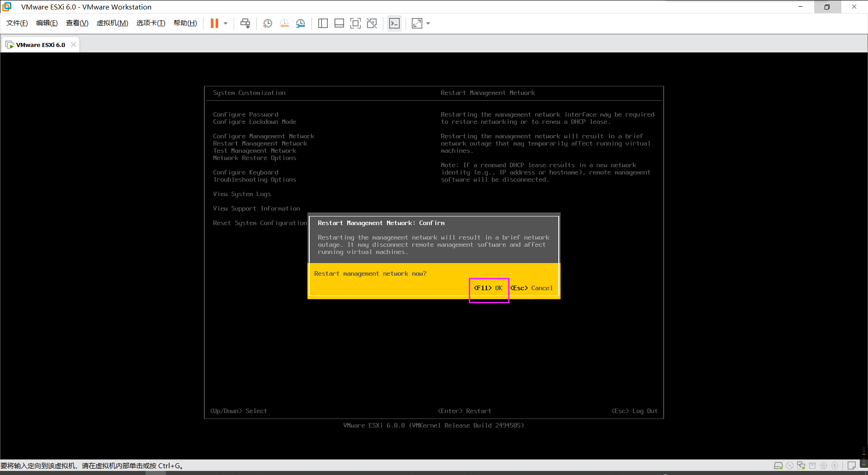Screen dimensions: 868x475
Task: Open the message log icon in status bar
Action: [x=852, y=466]
